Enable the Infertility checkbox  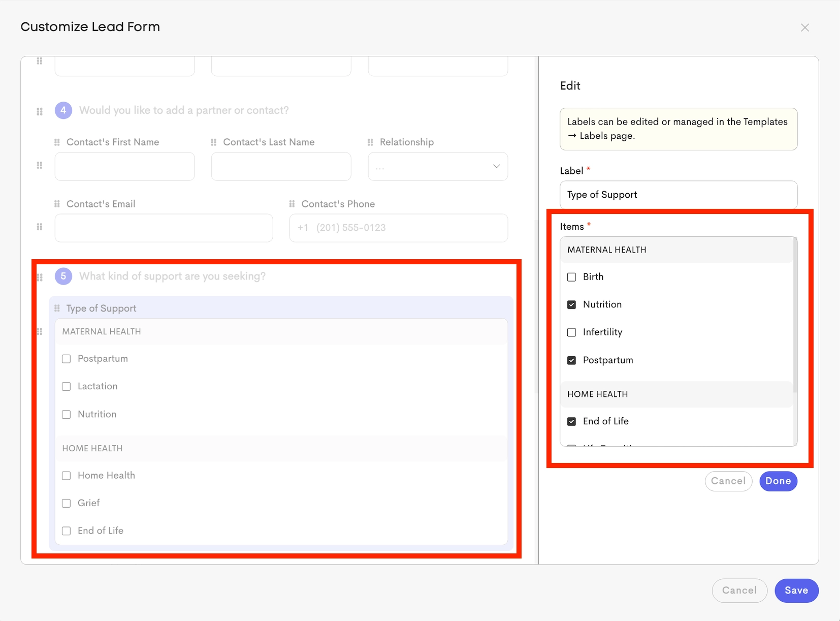click(572, 332)
